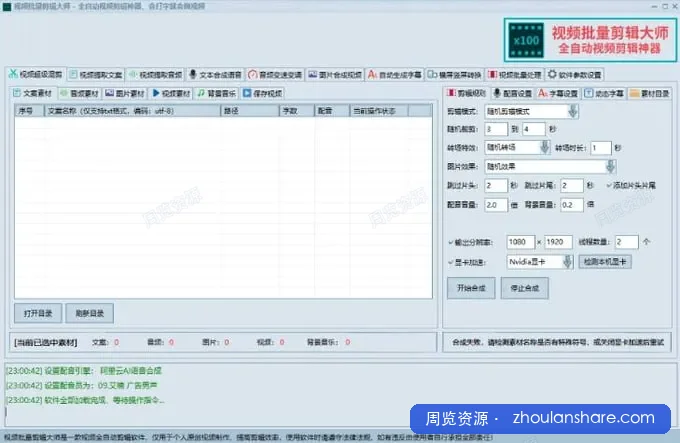This screenshot has width=680, height=443.
Task: Click the 设置配音员为 log line
Action: click(x=82, y=385)
